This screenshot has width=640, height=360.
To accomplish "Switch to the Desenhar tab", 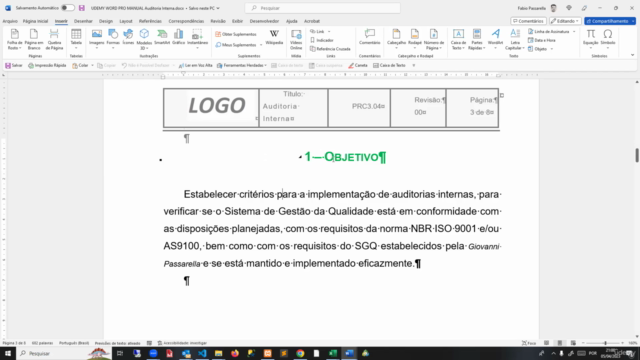I will pos(83,21).
